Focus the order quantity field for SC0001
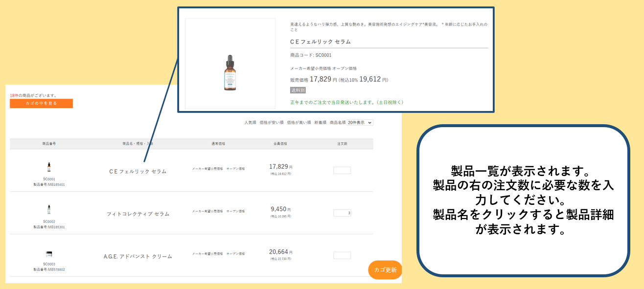Image resolution: width=644 pixels, height=289 pixels. 342,170
